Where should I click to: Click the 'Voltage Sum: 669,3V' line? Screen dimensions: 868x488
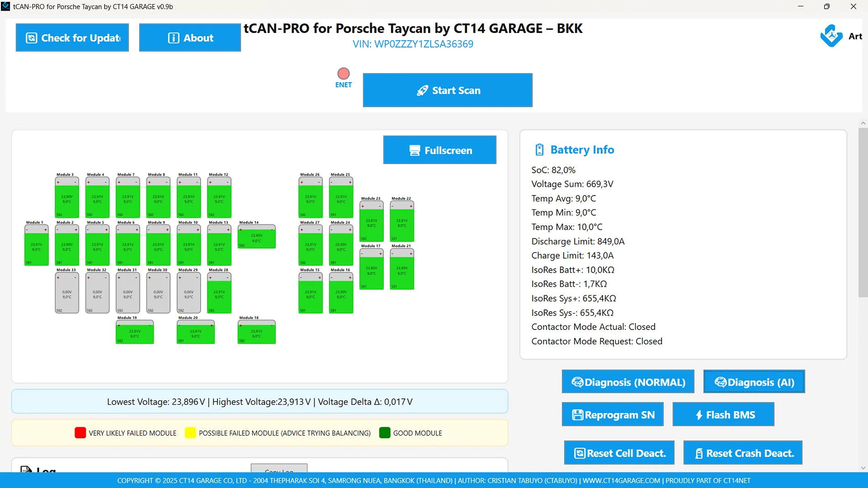coord(572,184)
